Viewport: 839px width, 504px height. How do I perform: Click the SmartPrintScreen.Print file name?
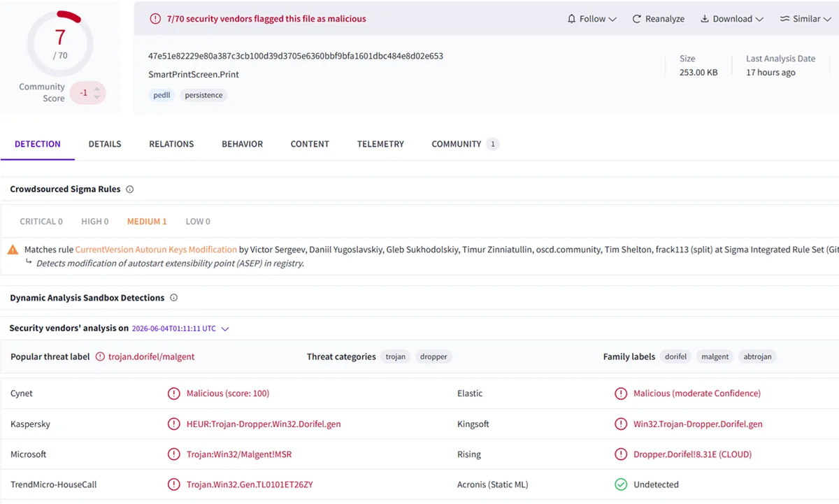pyautogui.click(x=194, y=74)
